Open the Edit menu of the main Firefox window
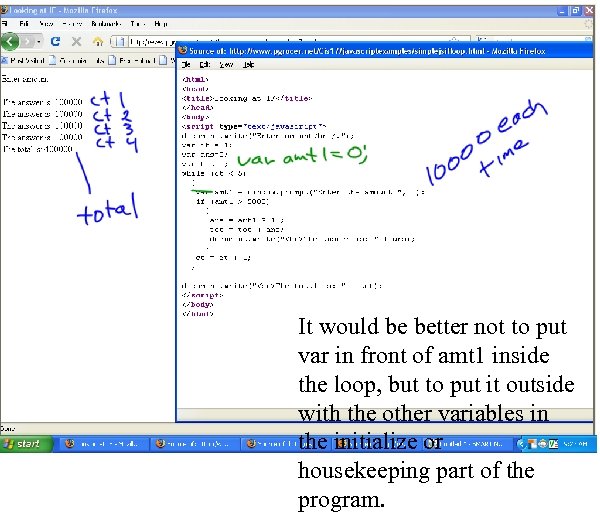This screenshot has height=512, width=600. click(24, 24)
